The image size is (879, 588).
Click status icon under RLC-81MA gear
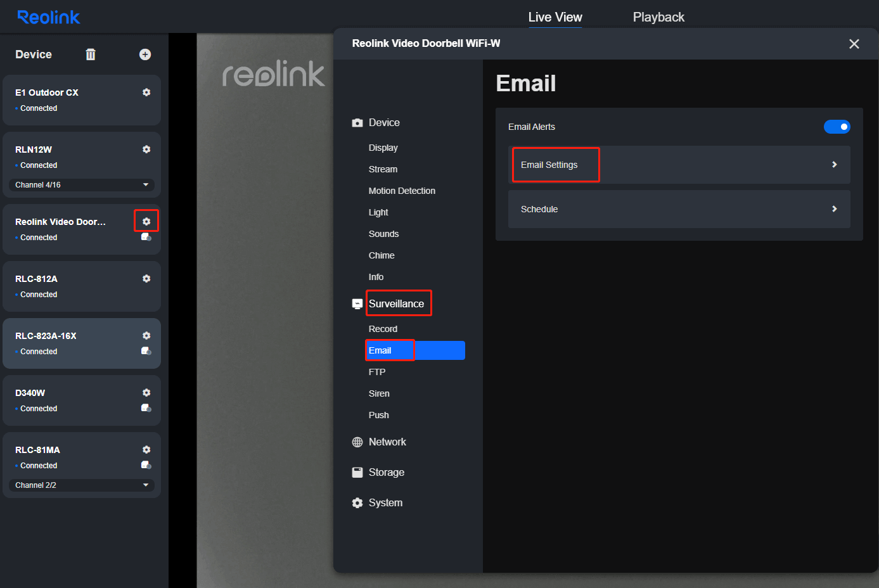[x=146, y=465]
